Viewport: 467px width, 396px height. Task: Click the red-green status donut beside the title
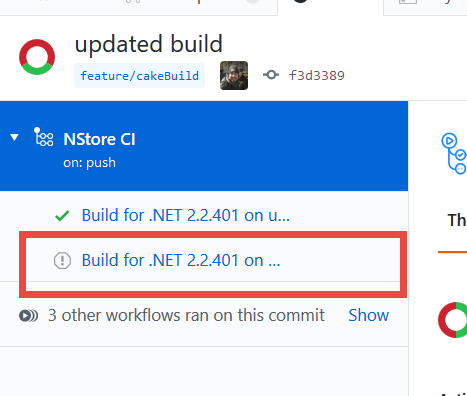pos(37,57)
